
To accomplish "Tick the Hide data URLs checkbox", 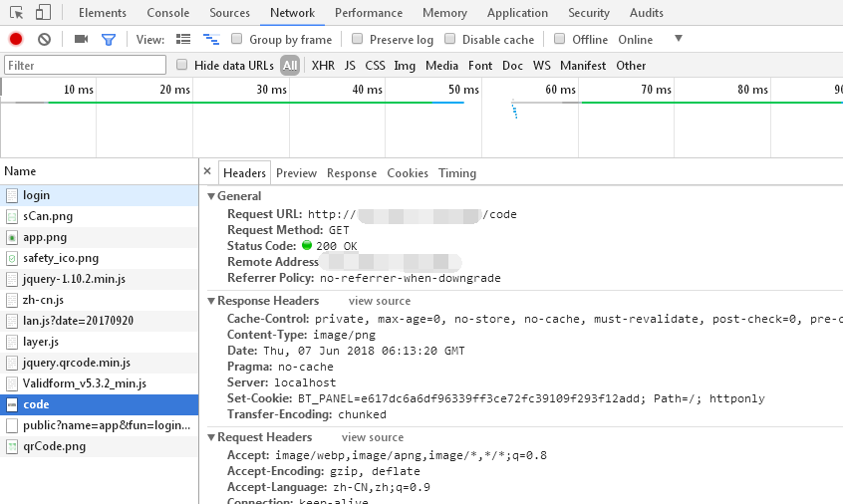I will point(182,65).
